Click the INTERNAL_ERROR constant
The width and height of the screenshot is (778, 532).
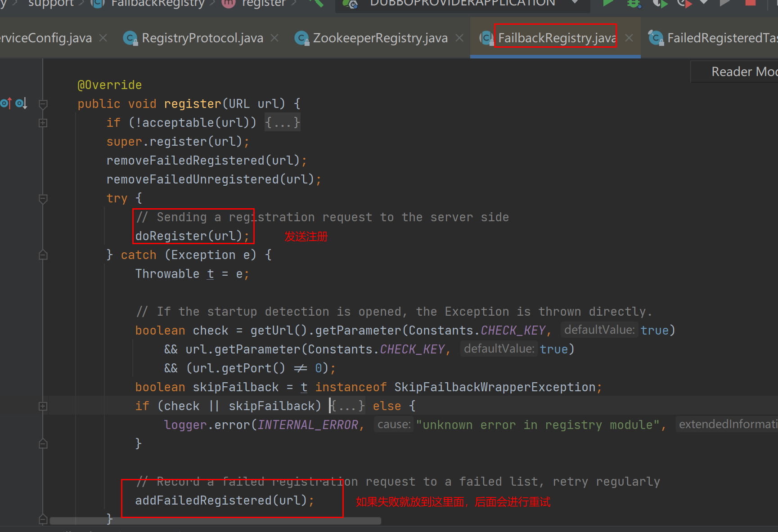pos(308,425)
